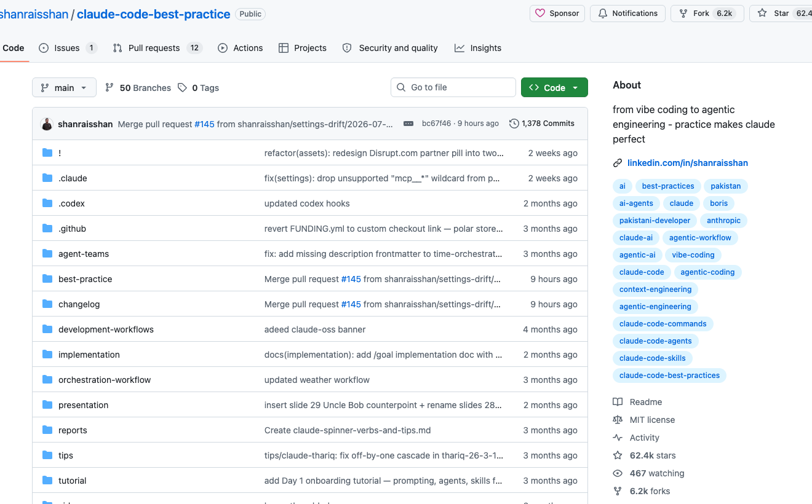Open the "updated weather workflow" commit message

(x=317, y=380)
